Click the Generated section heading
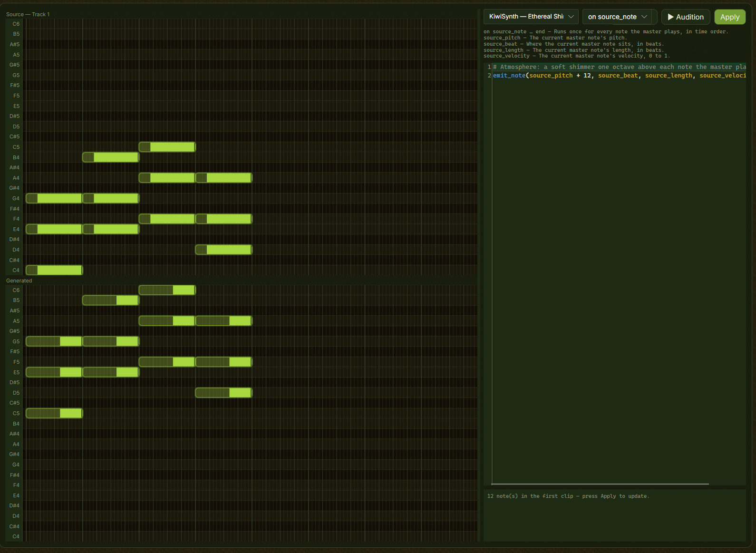This screenshot has height=553, width=756. pyautogui.click(x=19, y=281)
